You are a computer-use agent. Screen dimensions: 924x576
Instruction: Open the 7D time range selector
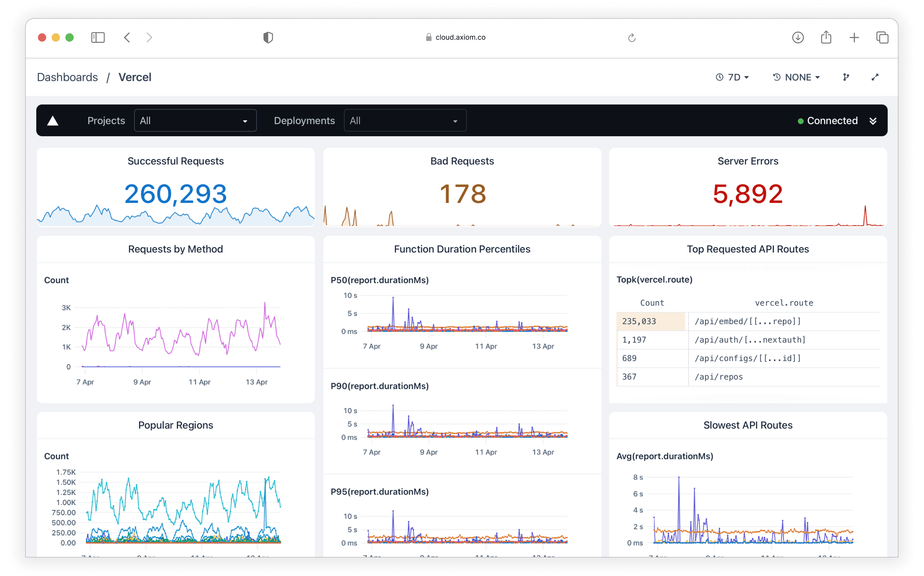[732, 77]
